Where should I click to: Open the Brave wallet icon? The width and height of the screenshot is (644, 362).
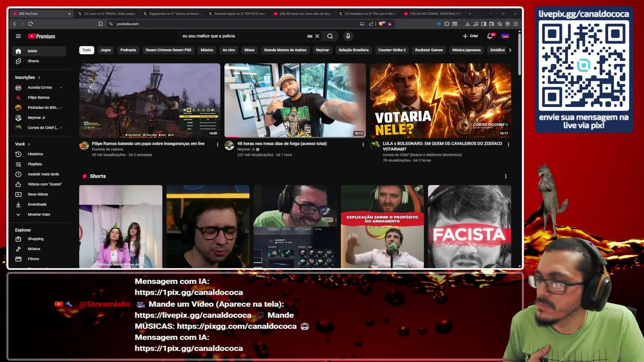point(492,24)
